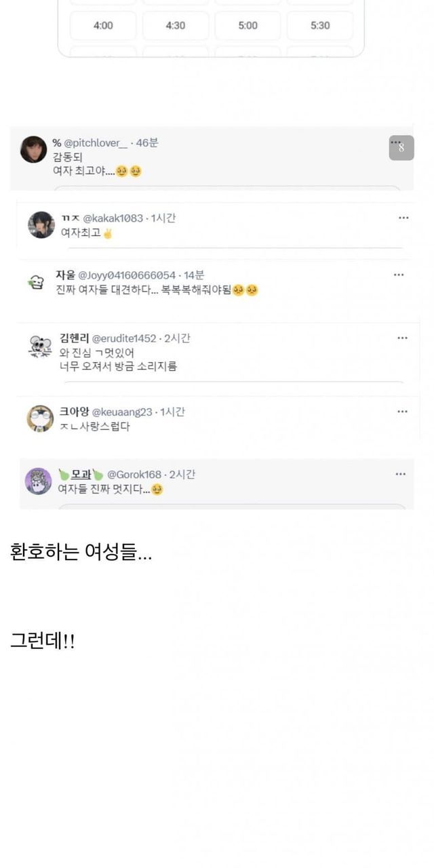
Task: Open Gorok168 purple avatar
Action: (x=39, y=481)
